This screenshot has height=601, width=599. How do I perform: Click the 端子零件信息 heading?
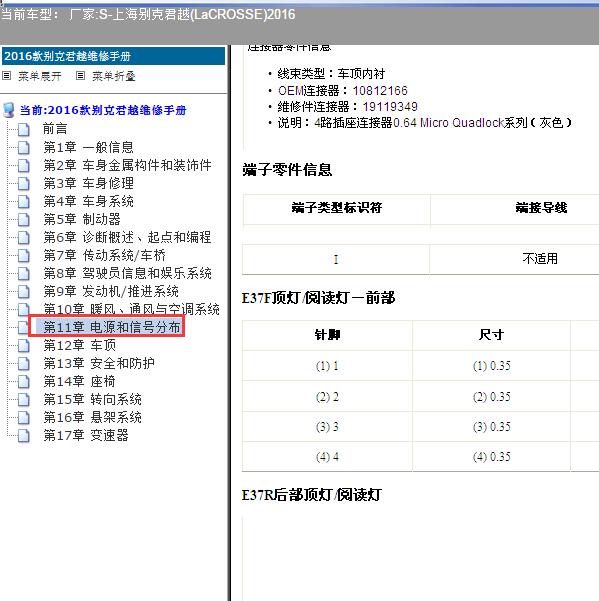pos(287,169)
